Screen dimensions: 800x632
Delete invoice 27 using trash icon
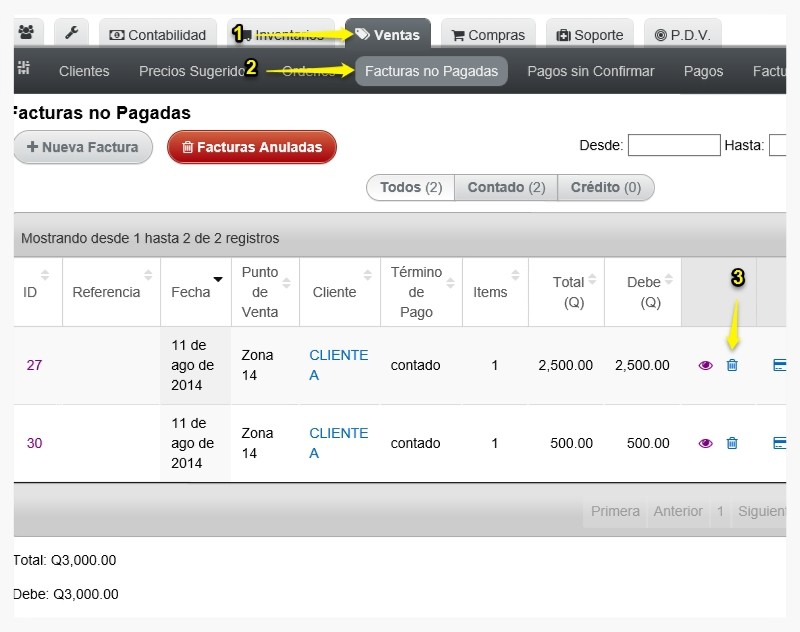click(732, 365)
